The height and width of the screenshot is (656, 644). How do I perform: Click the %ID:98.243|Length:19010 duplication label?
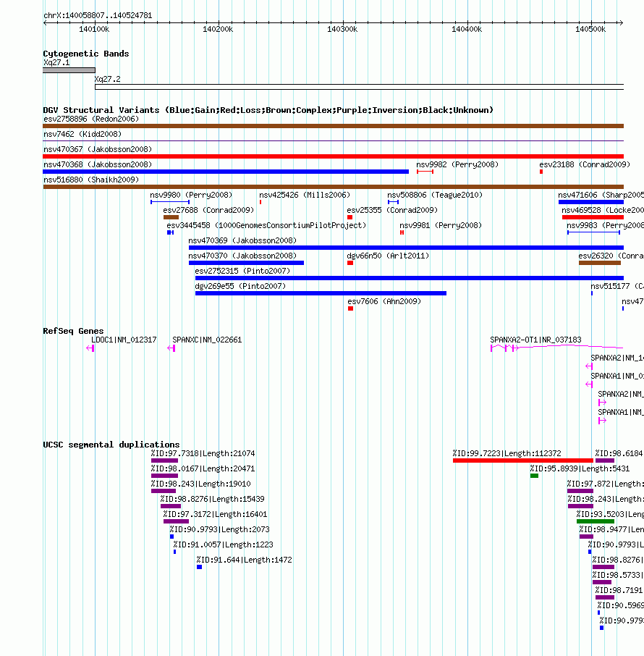point(200,484)
